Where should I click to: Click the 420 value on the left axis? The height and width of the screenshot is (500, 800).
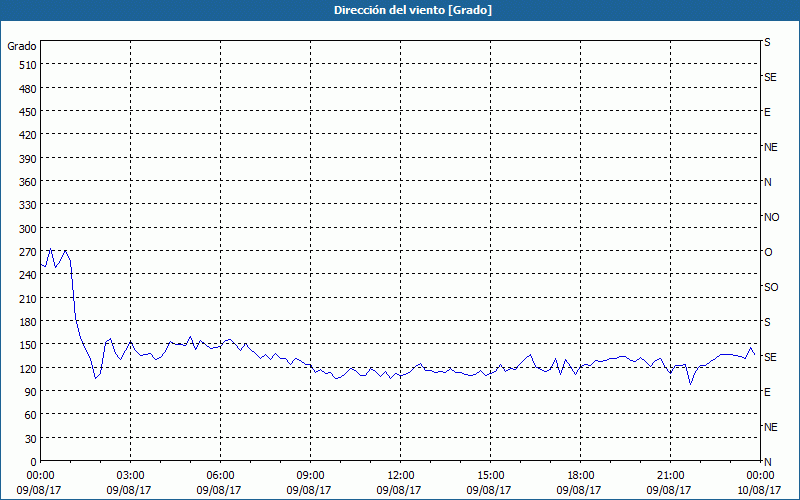[28, 135]
